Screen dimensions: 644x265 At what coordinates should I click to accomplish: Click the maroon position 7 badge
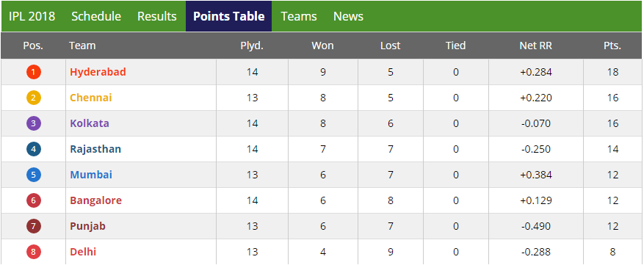[x=33, y=226]
